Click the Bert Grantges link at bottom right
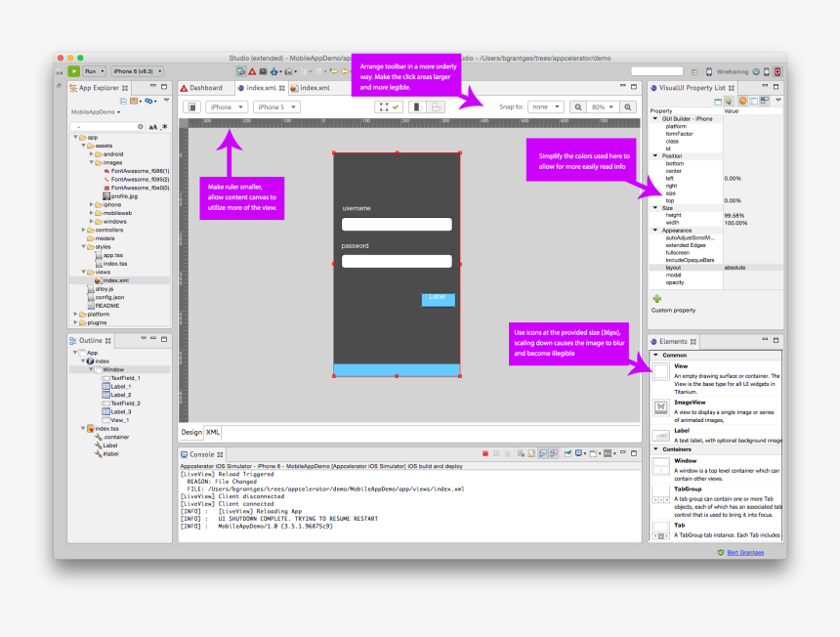The width and height of the screenshot is (840, 637). tap(744, 552)
